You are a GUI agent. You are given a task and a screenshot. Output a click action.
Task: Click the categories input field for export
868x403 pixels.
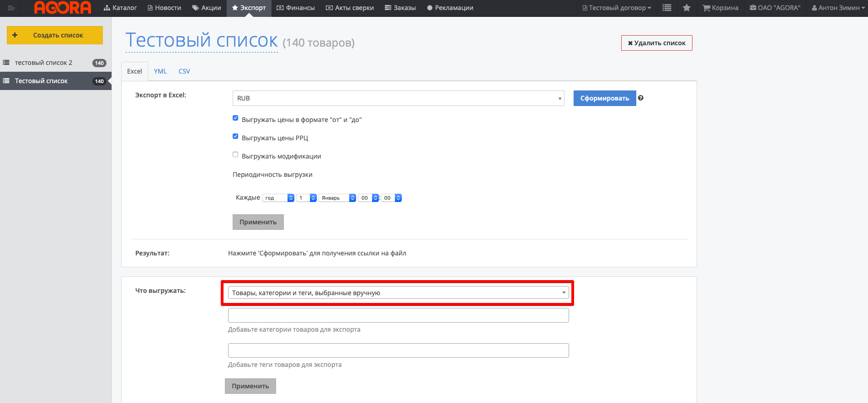point(398,315)
